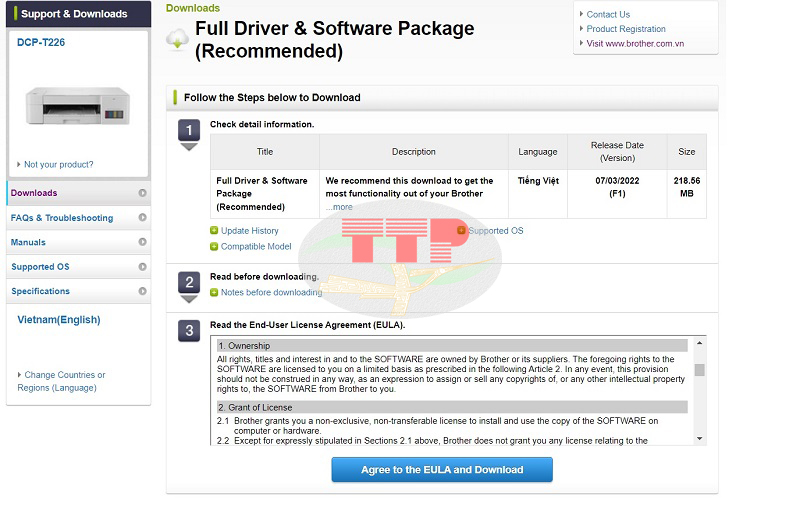
Task: Click the Support & Downloads header
Action: (79, 14)
